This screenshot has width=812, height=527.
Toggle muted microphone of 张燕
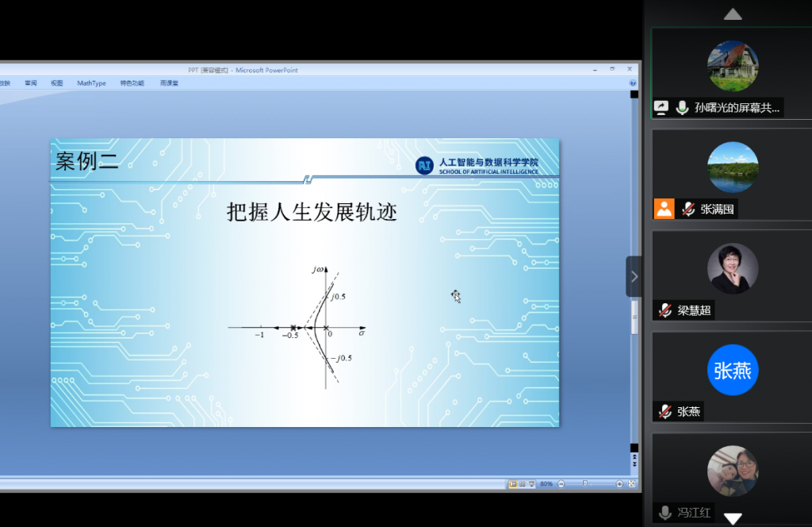[x=665, y=412]
